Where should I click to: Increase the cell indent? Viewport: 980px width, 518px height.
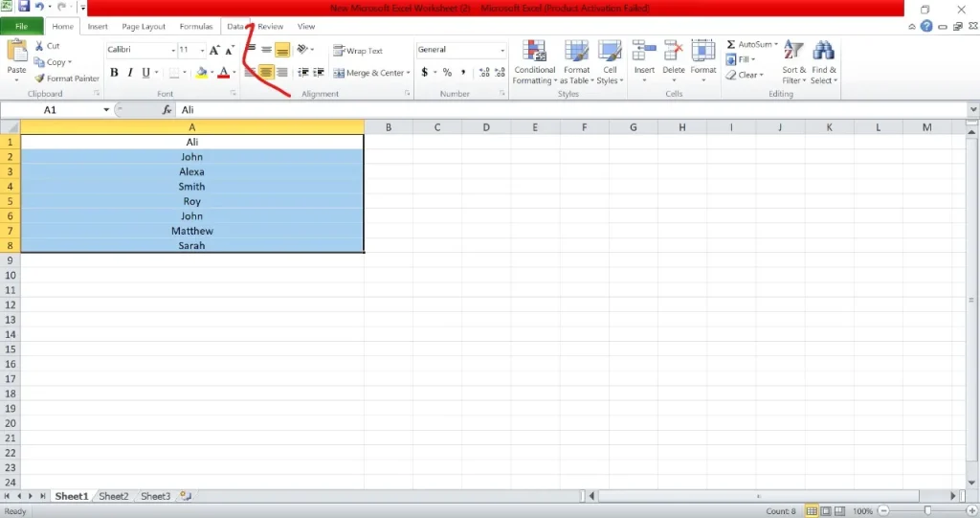point(319,72)
